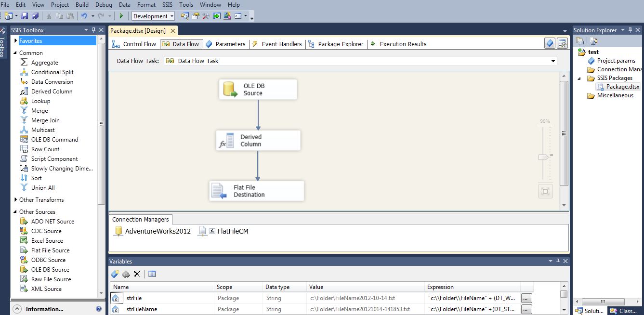Click the Add Variable icon in Variables pane

click(x=115, y=274)
